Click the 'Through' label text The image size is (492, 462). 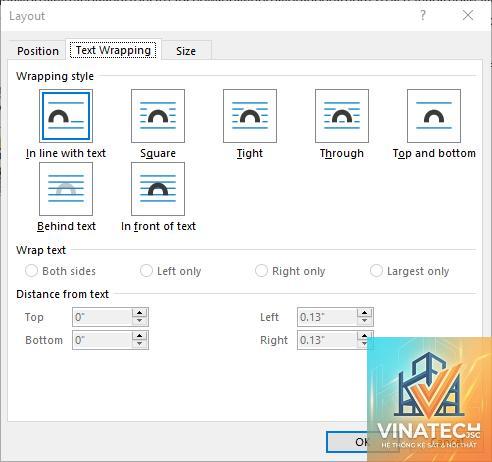342,153
